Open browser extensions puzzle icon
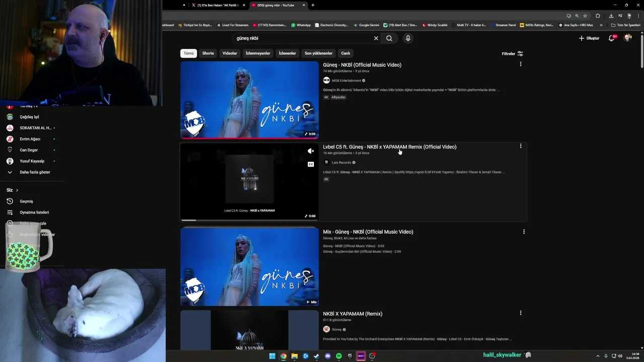This screenshot has height=362, width=644. 598,16
